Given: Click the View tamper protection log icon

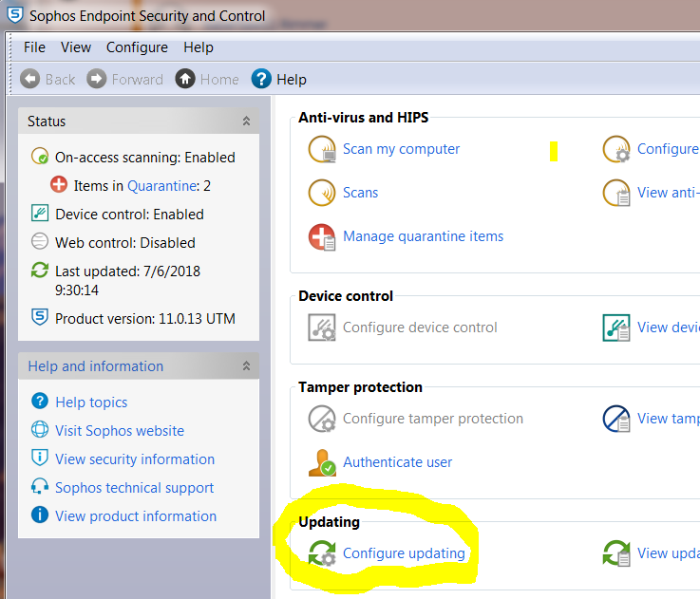Looking at the screenshot, I should click(616, 419).
